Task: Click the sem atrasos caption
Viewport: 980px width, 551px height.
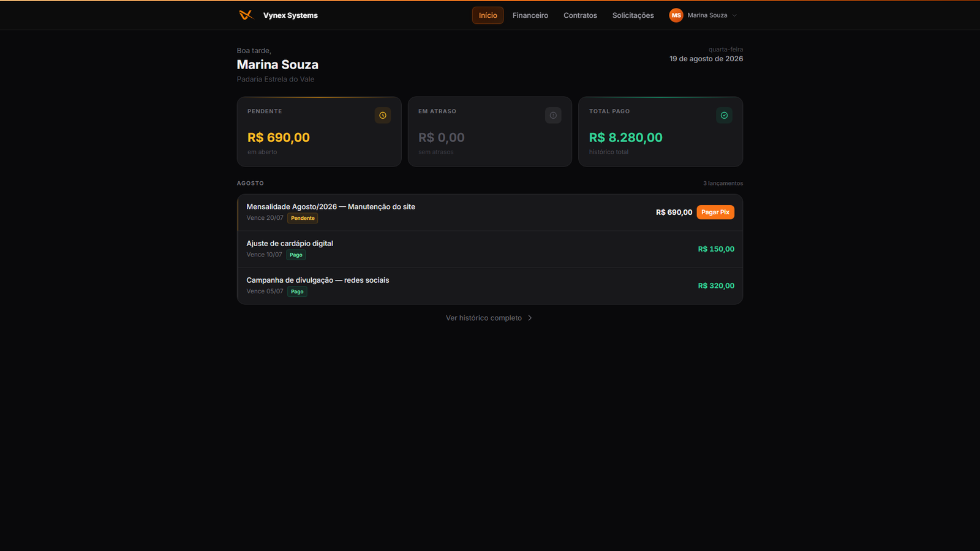Action: pyautogui.click(x=436, y=152)
